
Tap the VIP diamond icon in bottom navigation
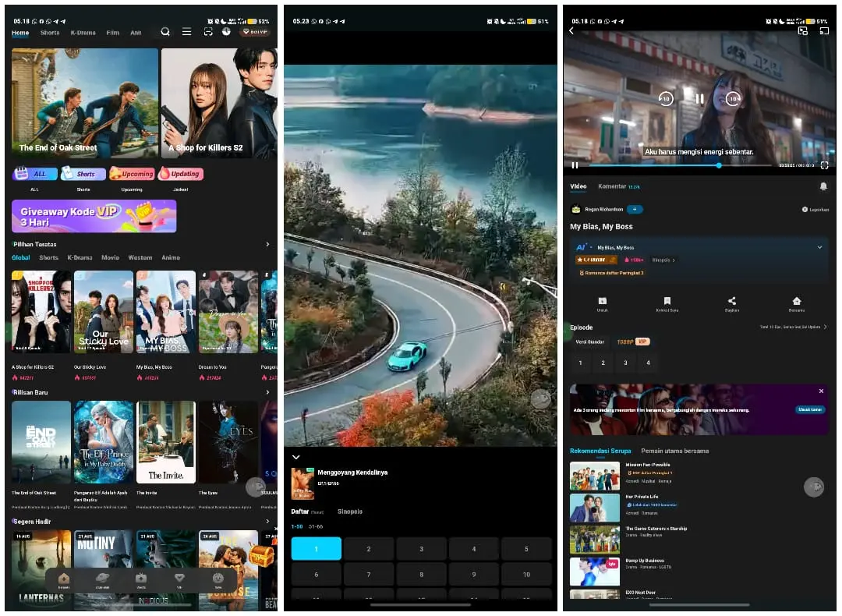179,579
